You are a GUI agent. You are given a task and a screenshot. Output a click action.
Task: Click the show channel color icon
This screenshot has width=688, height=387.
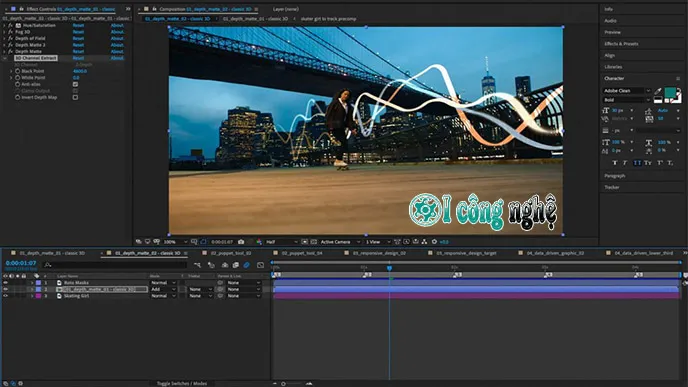click(x=259, y=242)
